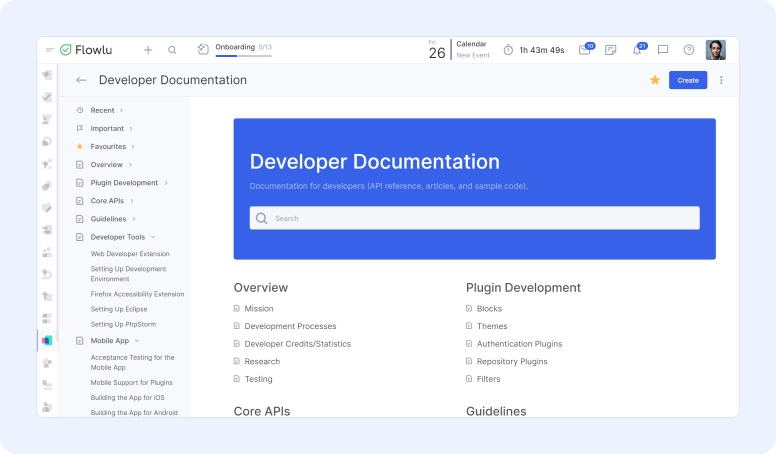Click the document icon next to Mission
The image size is (776, 454).
(237, 308)
